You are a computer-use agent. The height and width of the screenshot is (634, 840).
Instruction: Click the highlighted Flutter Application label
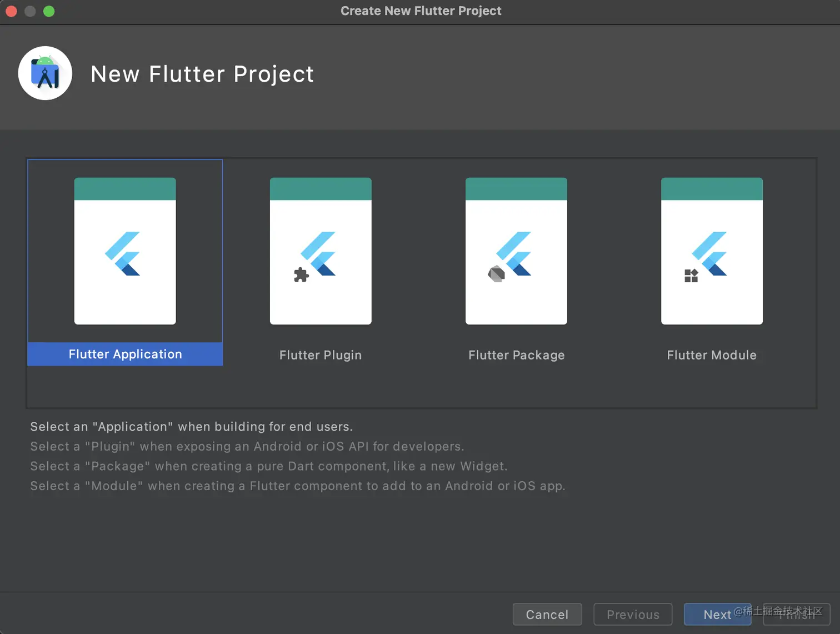[124, 354]
